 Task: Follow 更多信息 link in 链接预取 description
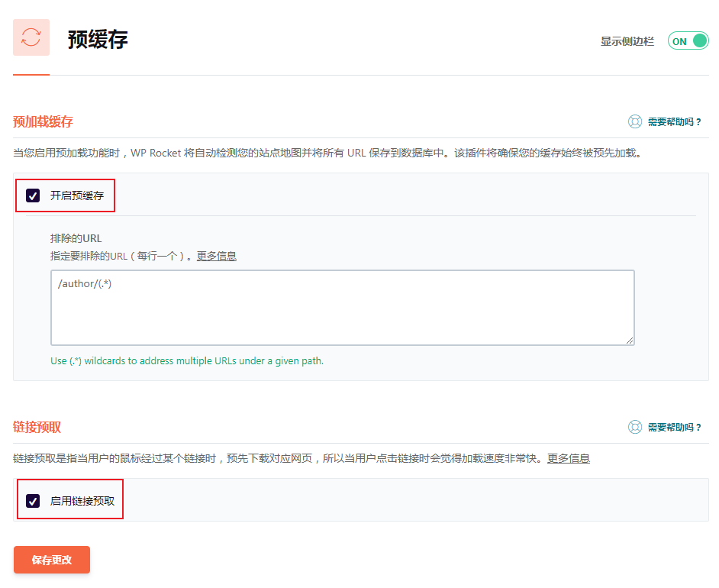pyautogui.click(x=569, y=458)
